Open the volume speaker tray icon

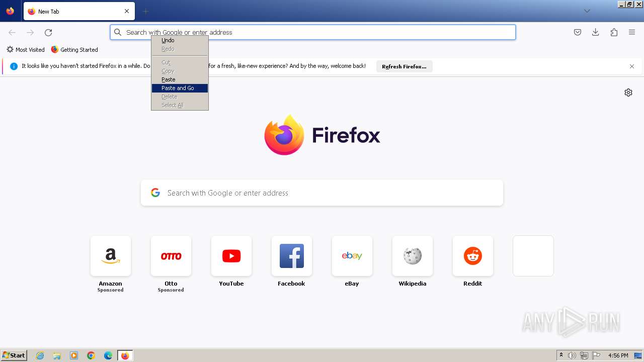pyautogui.click(x=572, y=355)
